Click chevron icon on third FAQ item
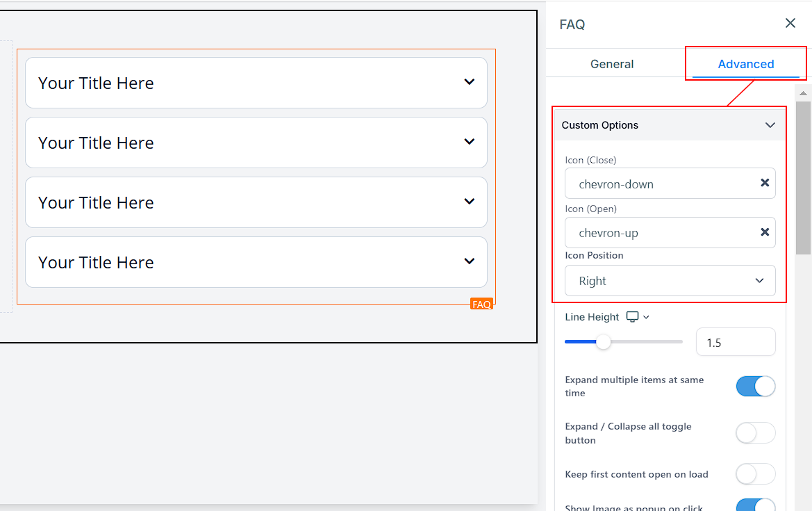The height and width of the screenshot is (511, 812). (470, 202)
